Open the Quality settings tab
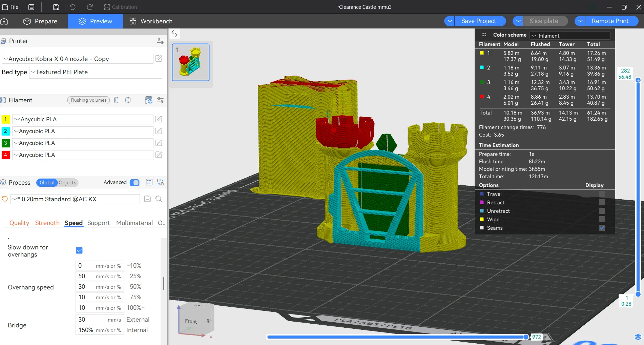This screenshot has width=644, height=345. click(x=19, y=223)
